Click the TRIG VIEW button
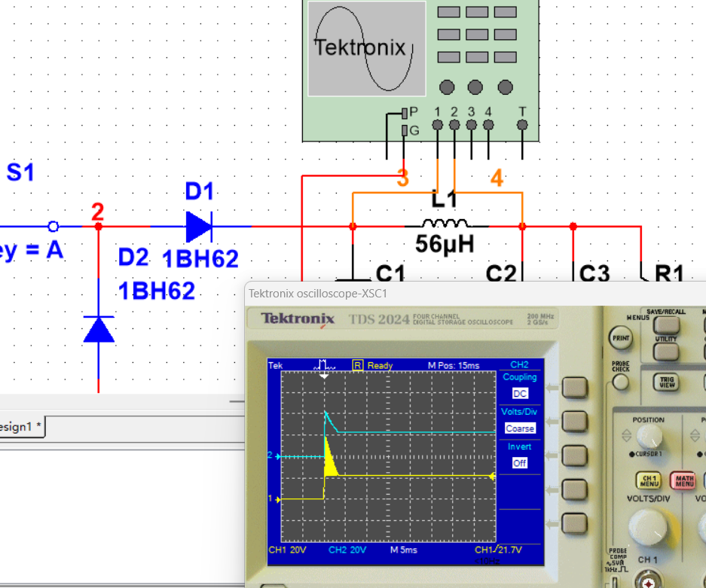 (x=667, y=382)
